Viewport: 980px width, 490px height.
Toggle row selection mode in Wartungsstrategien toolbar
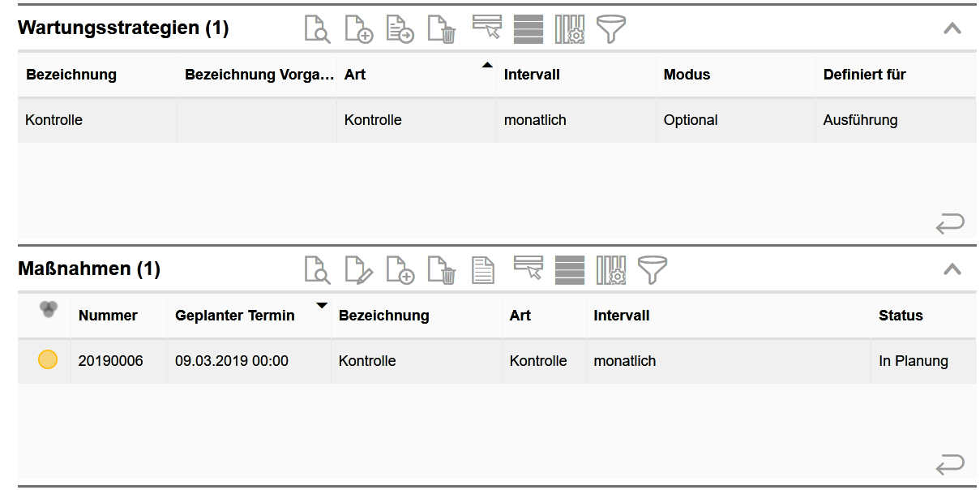click(x=487, y=28)
